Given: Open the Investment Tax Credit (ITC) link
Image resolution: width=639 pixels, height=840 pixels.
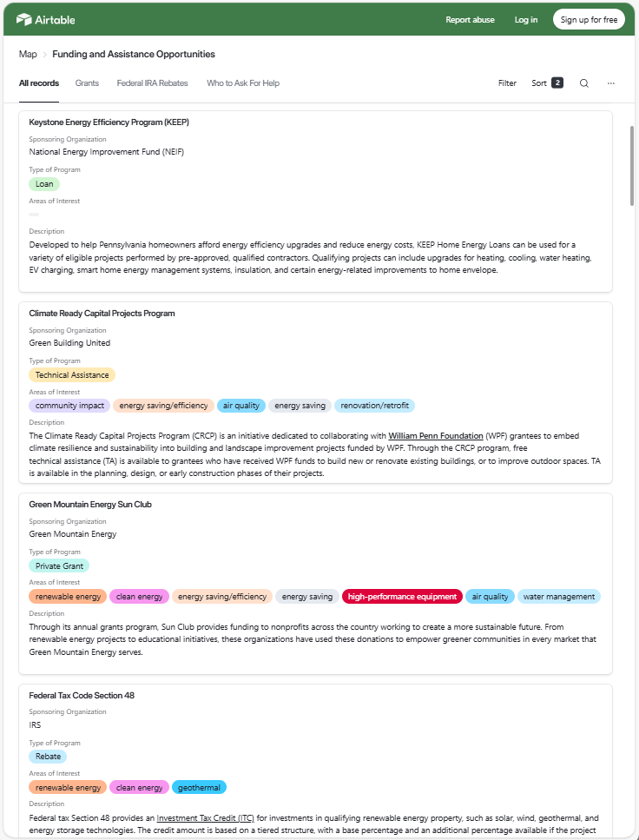Looking at the screenshot, I should pos(206,817).
